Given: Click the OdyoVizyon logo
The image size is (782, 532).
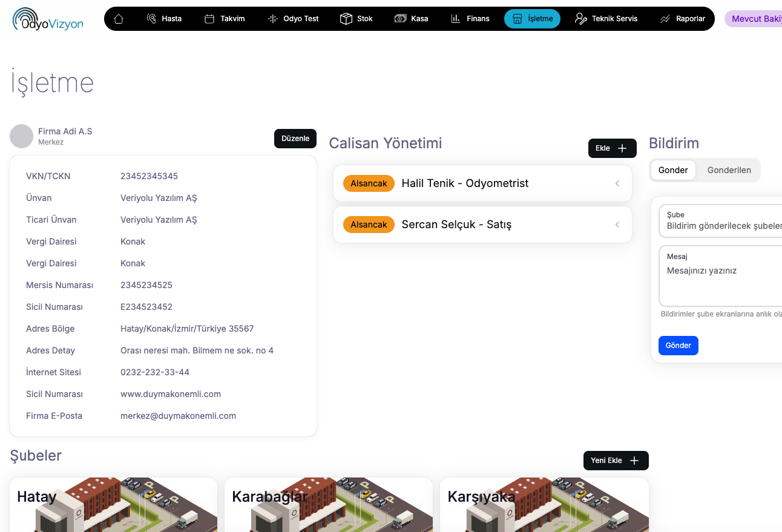Looking at the screenshot, I should [x=48, y=19].
